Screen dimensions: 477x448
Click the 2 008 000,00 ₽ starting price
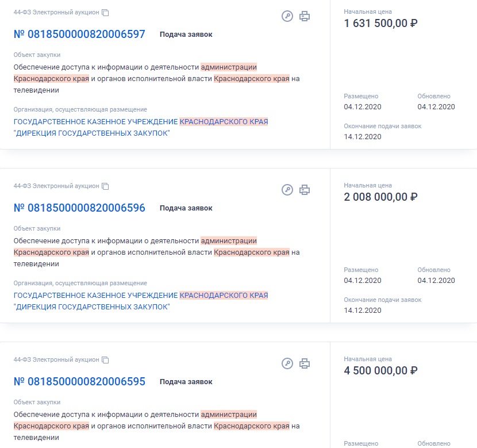coord(380,197)
